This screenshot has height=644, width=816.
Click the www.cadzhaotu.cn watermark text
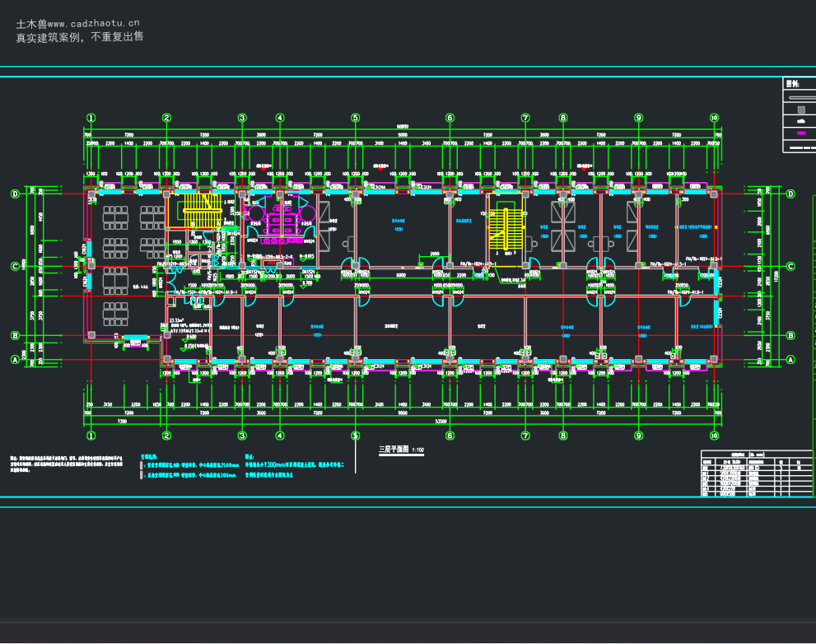coord(94,23)
